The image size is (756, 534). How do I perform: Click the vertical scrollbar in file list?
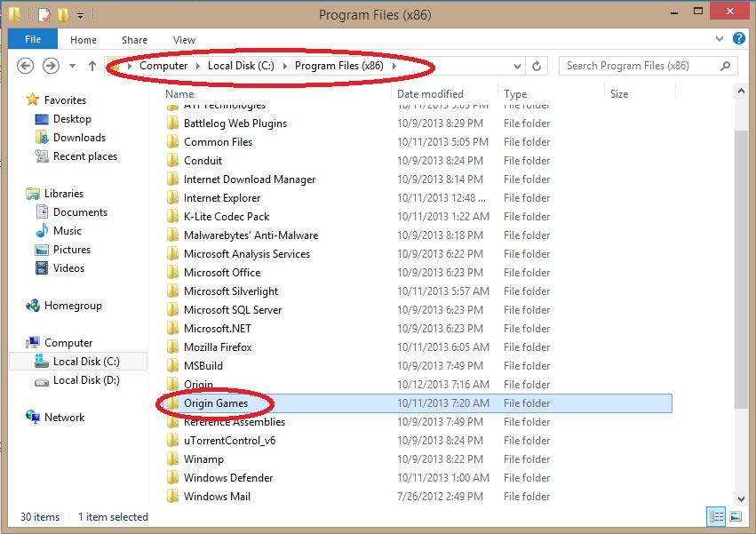[742, 267]
